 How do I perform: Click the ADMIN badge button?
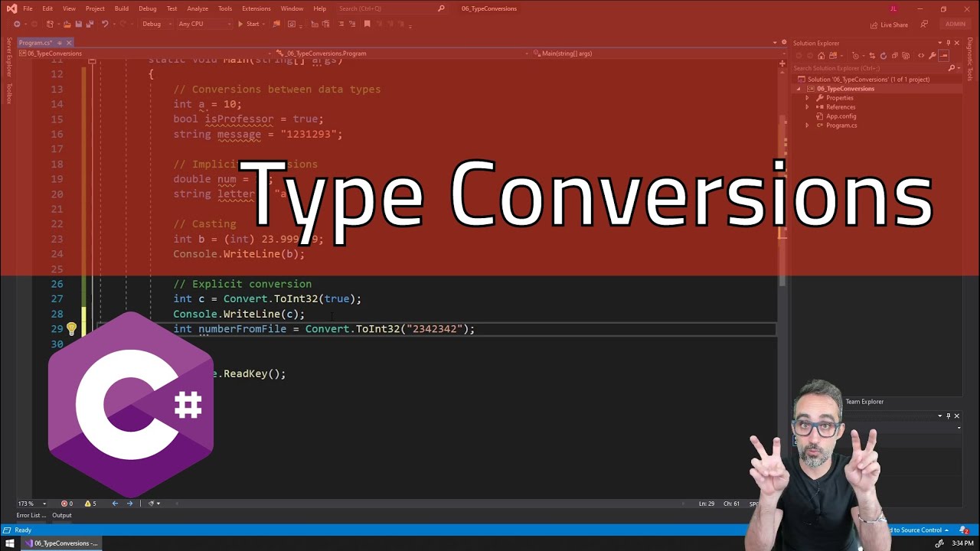(955, 24)
